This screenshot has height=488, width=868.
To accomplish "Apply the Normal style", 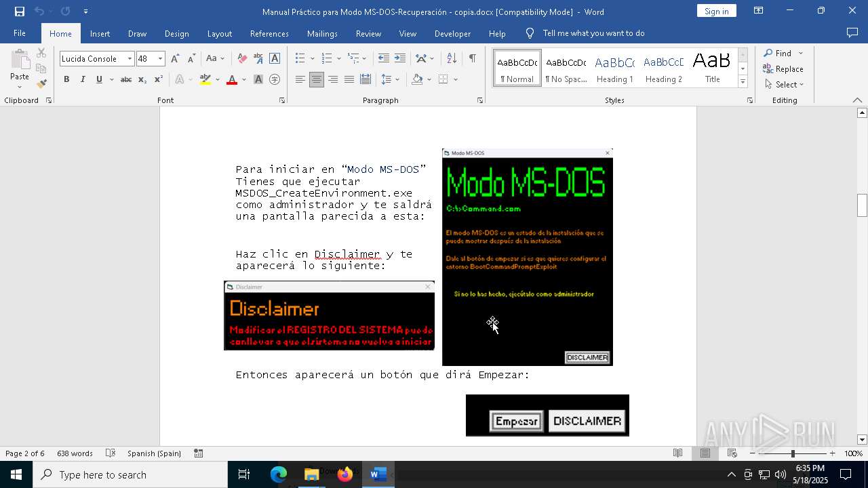I will (517, 68).
